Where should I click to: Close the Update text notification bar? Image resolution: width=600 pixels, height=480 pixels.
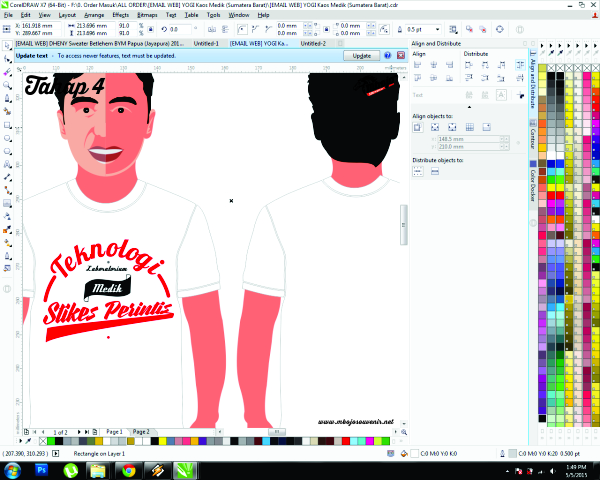(401, 56)
